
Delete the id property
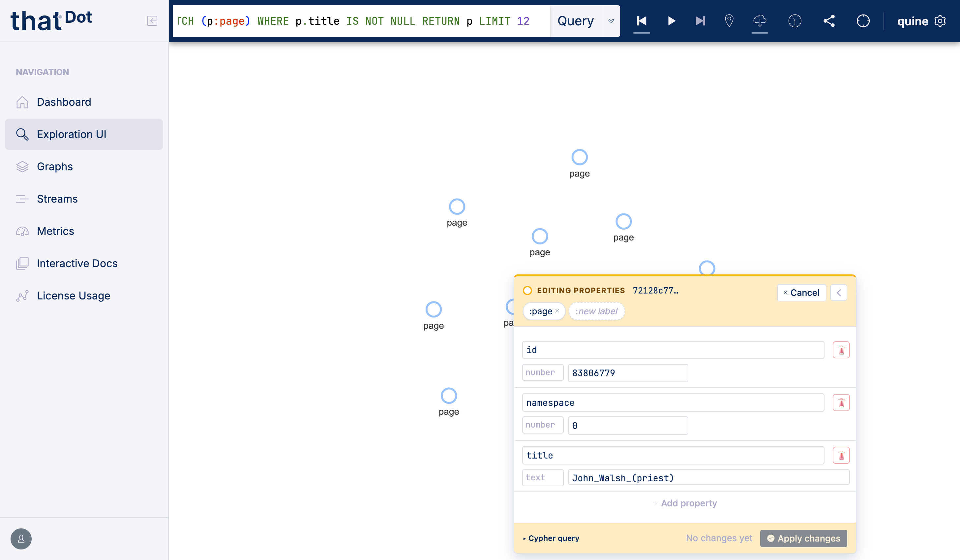coord(841,350)
